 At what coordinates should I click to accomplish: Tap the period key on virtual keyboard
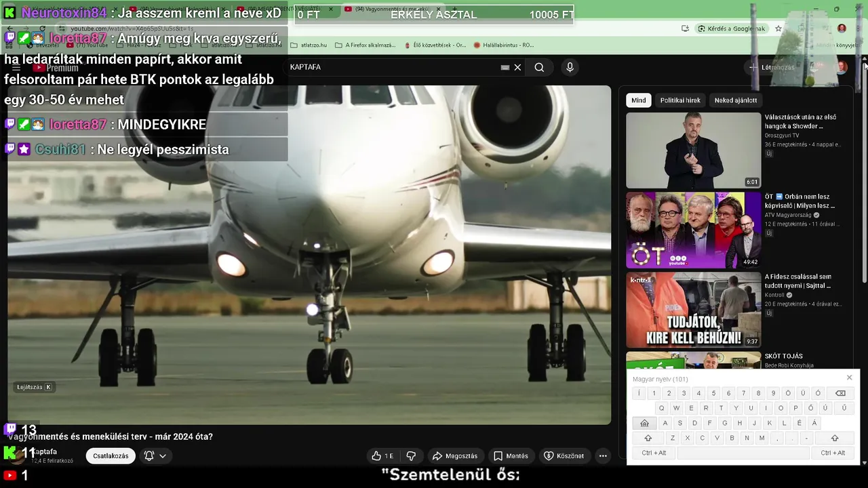pos(791,438)
